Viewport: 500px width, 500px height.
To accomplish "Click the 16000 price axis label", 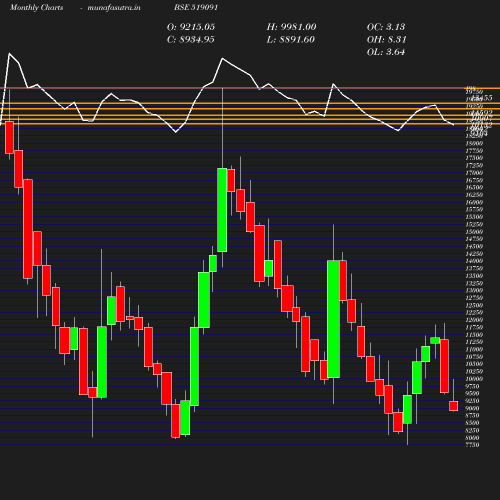I will [474, 203].
